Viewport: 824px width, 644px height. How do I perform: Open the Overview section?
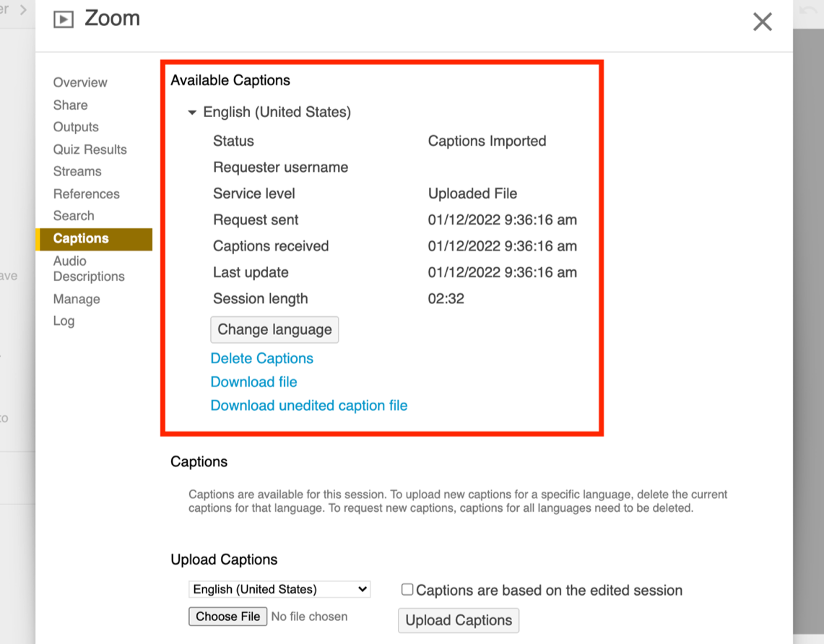pyautogui.click(x=80, y=82)
